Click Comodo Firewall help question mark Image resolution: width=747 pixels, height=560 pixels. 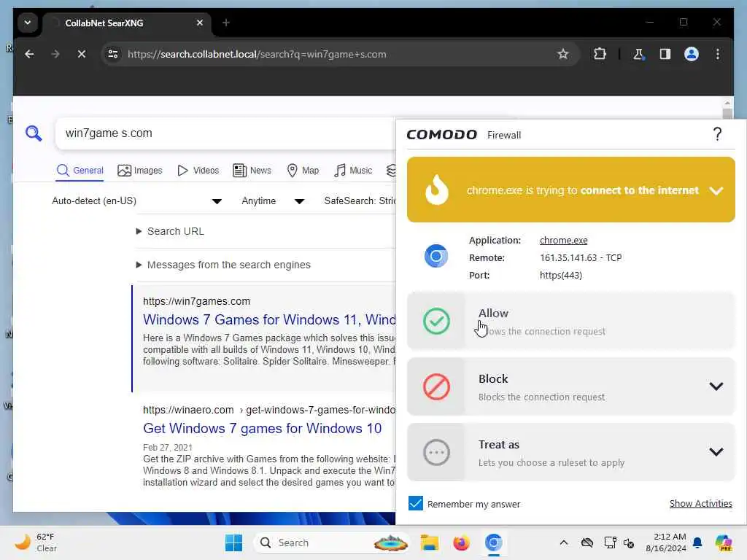717,134
